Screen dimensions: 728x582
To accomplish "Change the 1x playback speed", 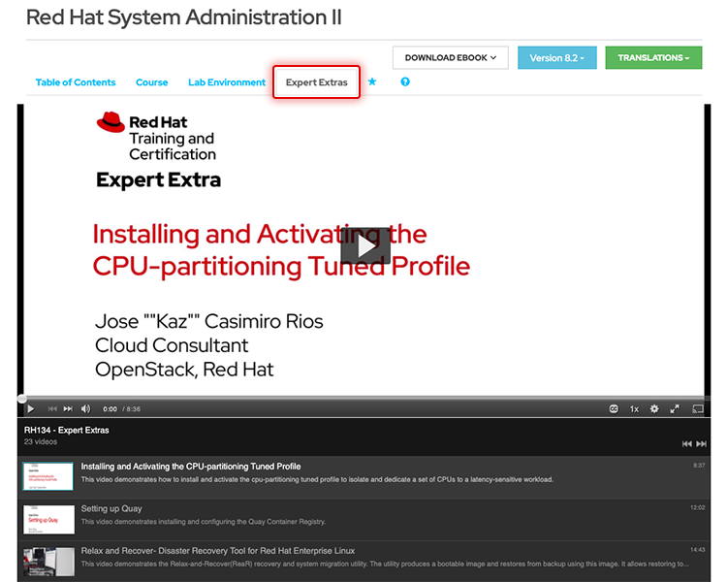I will point(634,409).
